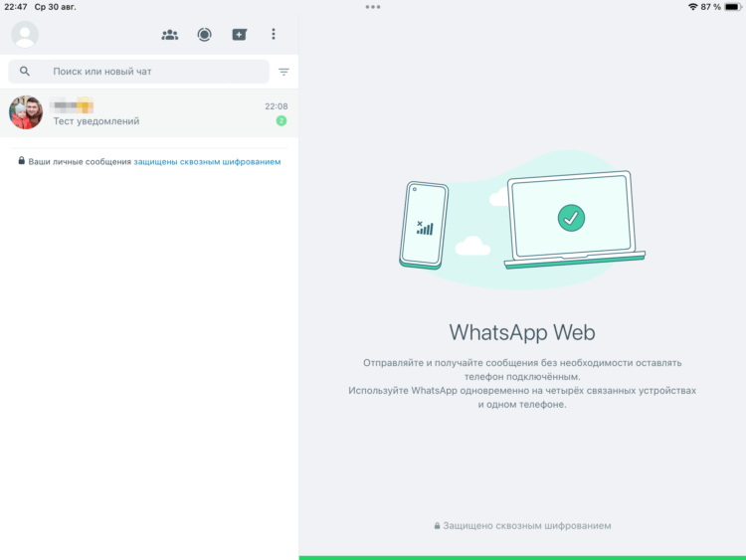Tap the battery indicator icon
Image resolution: width=746 pixels, height=560 pixels.
[733, 7]
